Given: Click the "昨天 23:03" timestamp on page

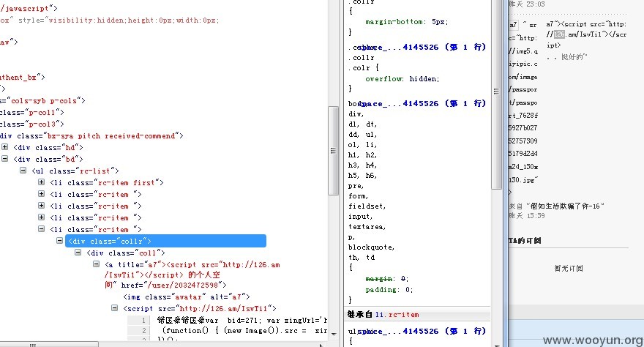Looking at the screenshot, I should tap(527, 4).
